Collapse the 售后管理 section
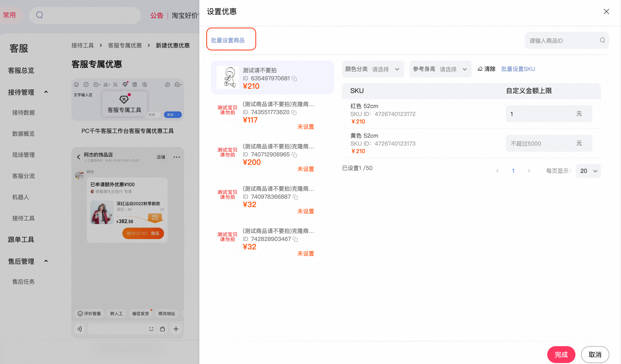 tap(46, 261)
